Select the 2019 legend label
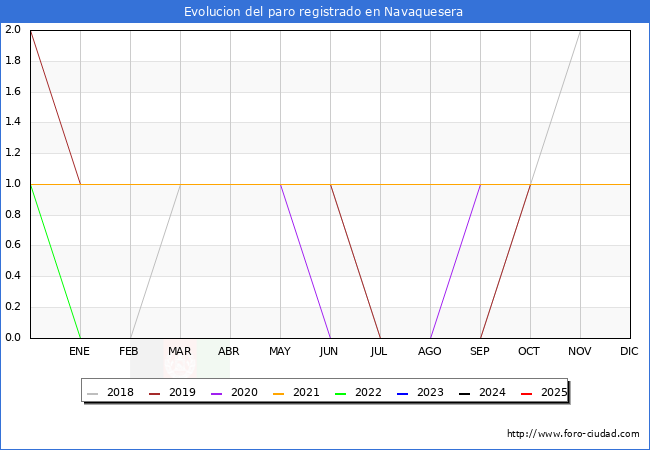 (x=182, y=392)
